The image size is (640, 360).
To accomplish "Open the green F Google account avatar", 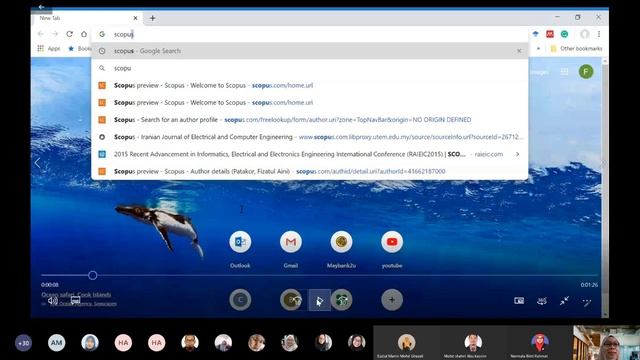I will point(586,72).
